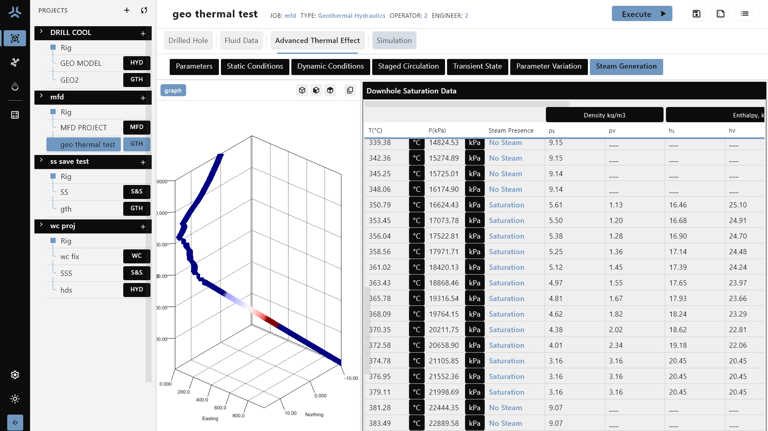The image size is (768, 431).
Task: Open the settings gear icon in sidebar
Action: [15, 375]
